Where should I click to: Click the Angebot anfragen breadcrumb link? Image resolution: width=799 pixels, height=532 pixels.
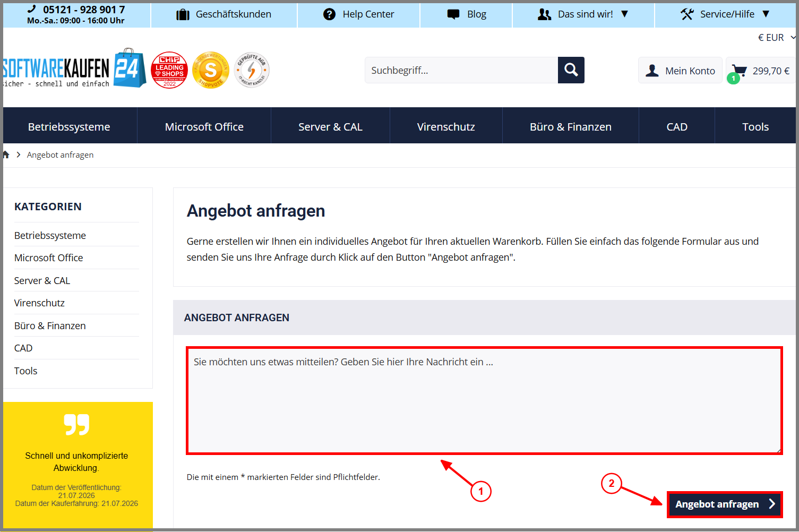(60, 155)
